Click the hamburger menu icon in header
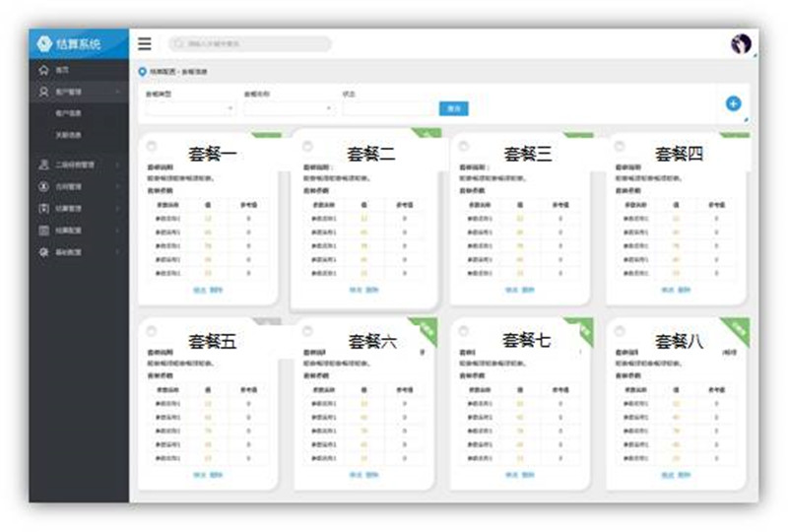788x532 pixels. 145,43
